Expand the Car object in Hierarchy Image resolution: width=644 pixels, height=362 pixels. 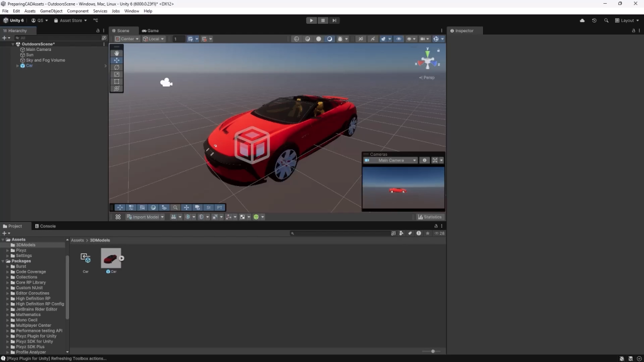(18, 65)
